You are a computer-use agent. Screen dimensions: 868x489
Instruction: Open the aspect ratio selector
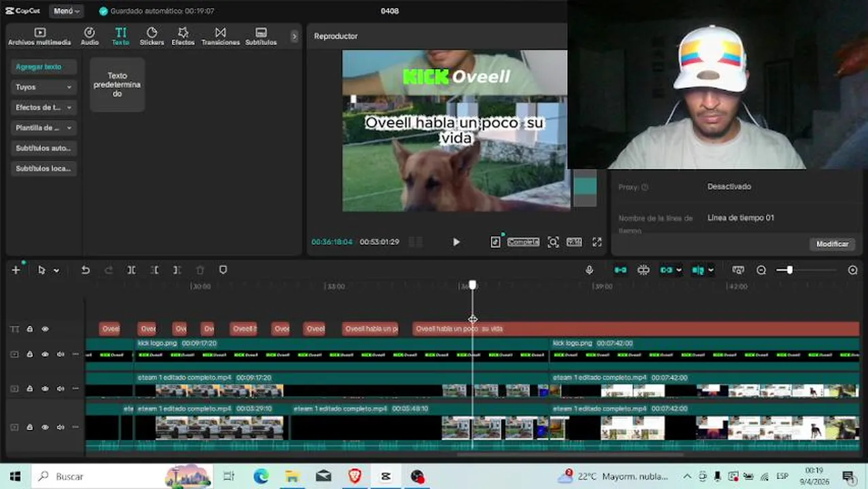(x=574, y=242)
